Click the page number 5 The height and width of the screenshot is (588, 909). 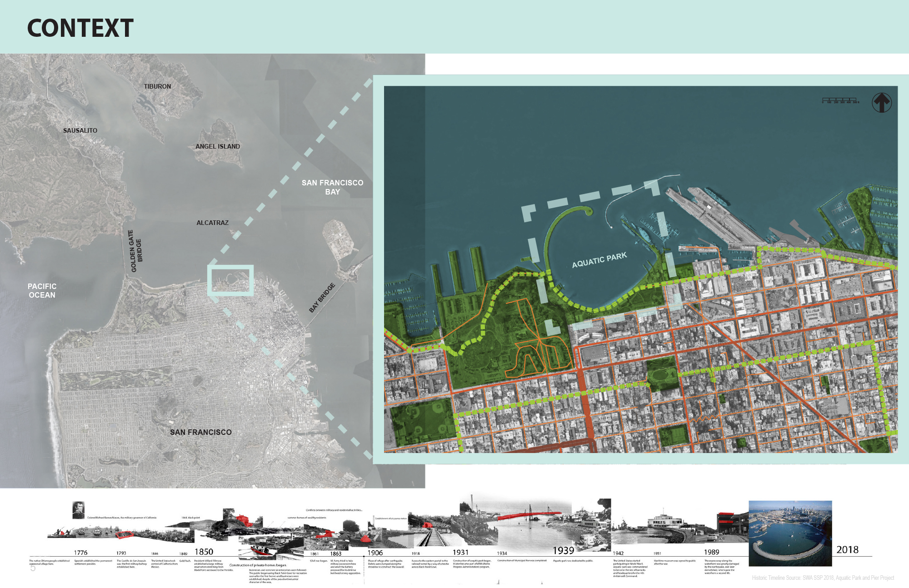coord(33,568)
